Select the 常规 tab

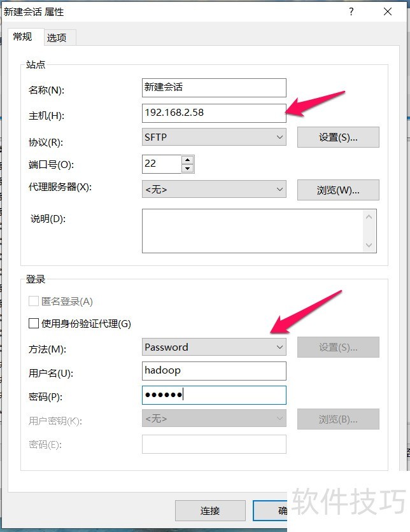[22, 37]
